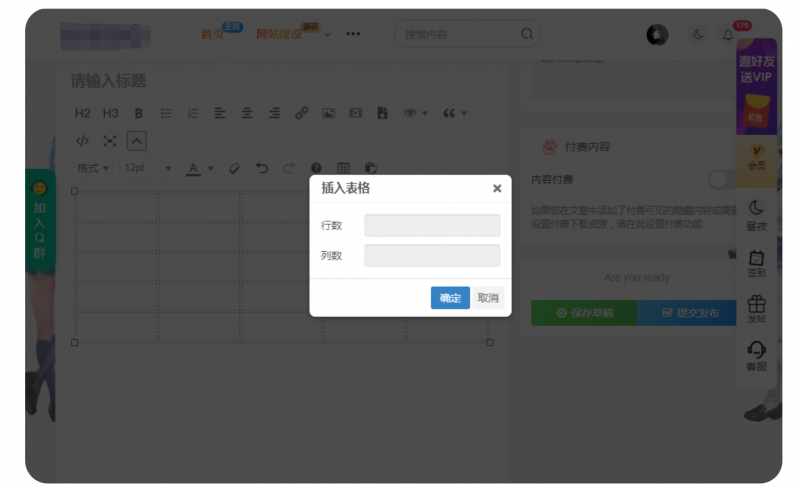Click the source code view icon
The width and height of the screenshot is (800, 489).
coord(83,141)
